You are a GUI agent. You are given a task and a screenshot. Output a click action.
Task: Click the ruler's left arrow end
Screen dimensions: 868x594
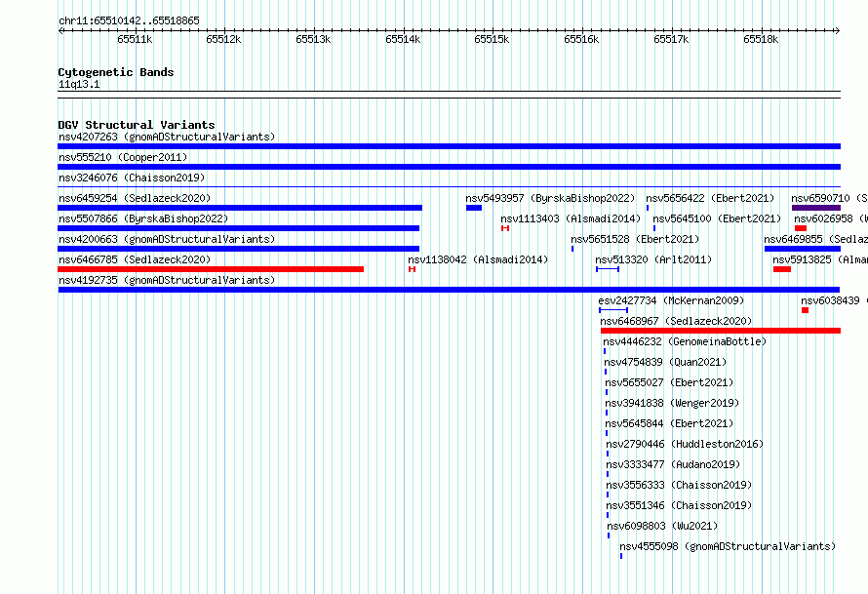pos(60,30)
